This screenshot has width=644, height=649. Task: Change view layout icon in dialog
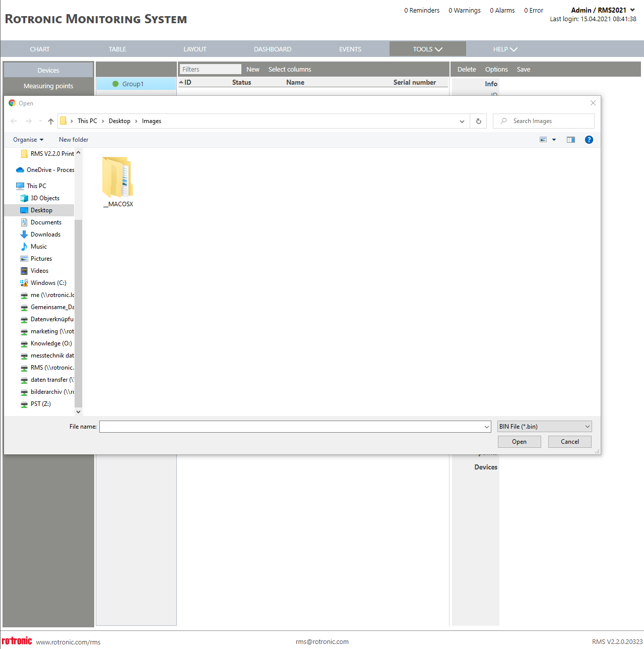(543, 140)
